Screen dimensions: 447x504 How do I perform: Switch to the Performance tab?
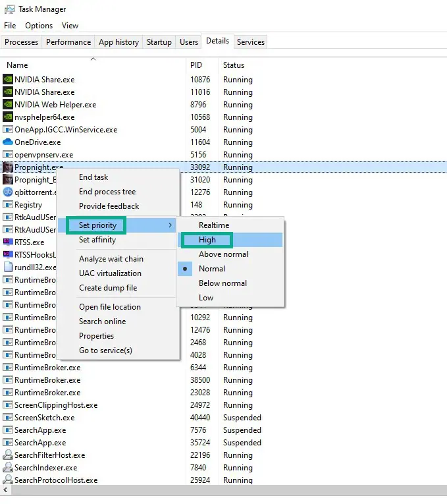point(68,42)
